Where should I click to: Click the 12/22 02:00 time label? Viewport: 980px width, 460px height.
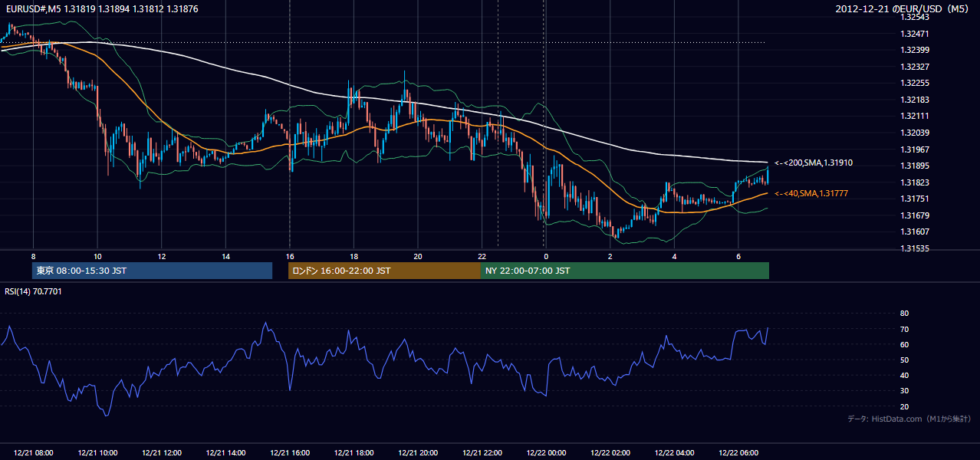pyautogui.click(x=610, y=453)
